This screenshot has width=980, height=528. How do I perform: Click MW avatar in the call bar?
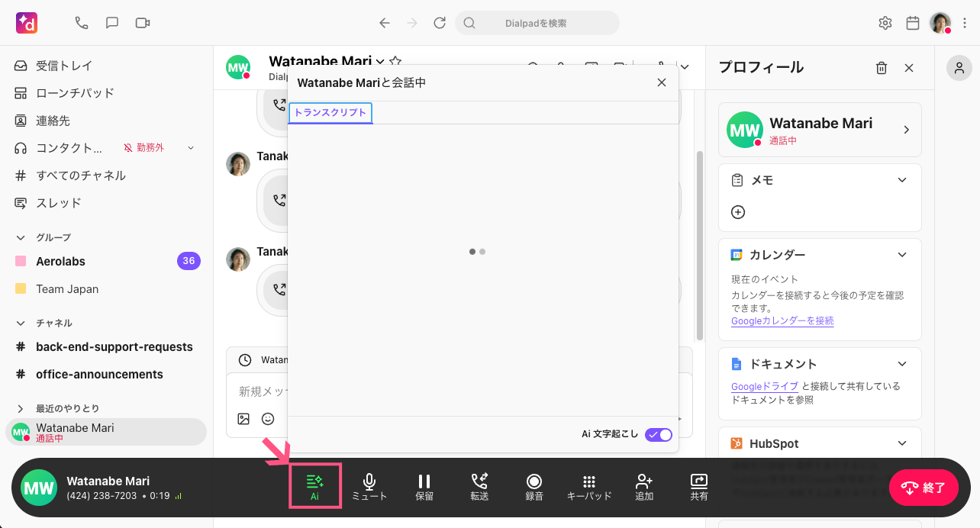pos(39,488)
